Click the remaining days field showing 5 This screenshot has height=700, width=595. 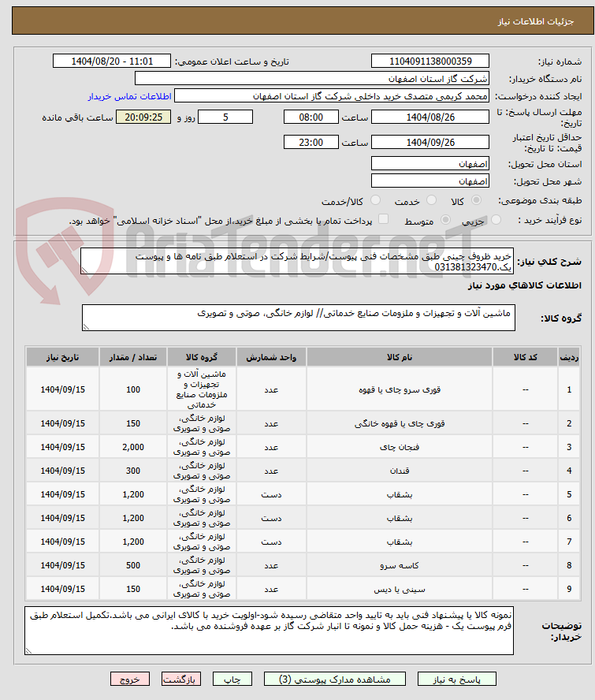[225, 117]
